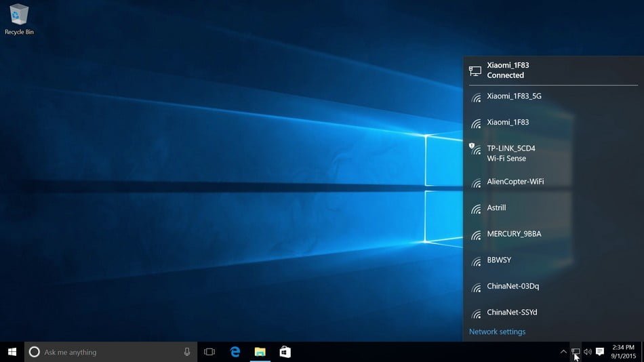
Task: Choose the Astrill network
Action: coord(554,208)
